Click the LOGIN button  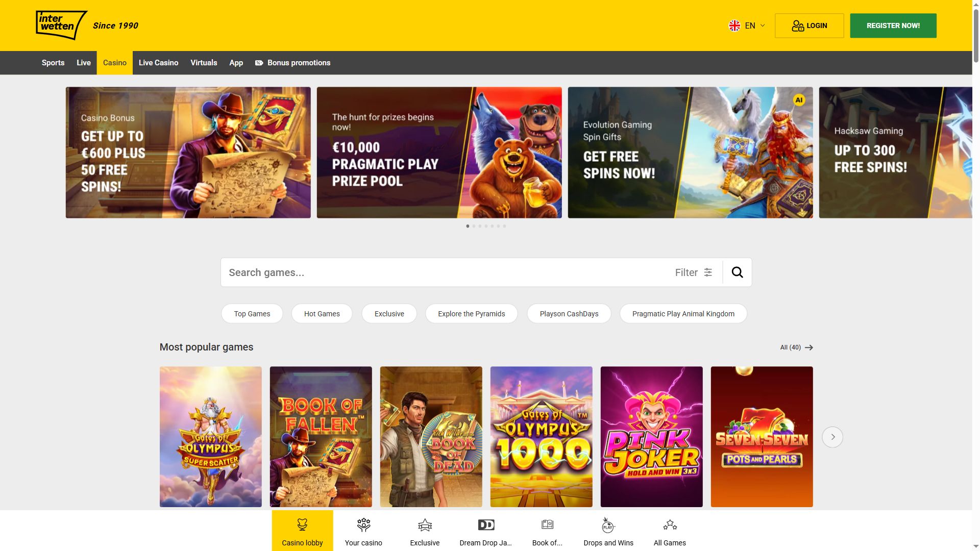point(809,26)
